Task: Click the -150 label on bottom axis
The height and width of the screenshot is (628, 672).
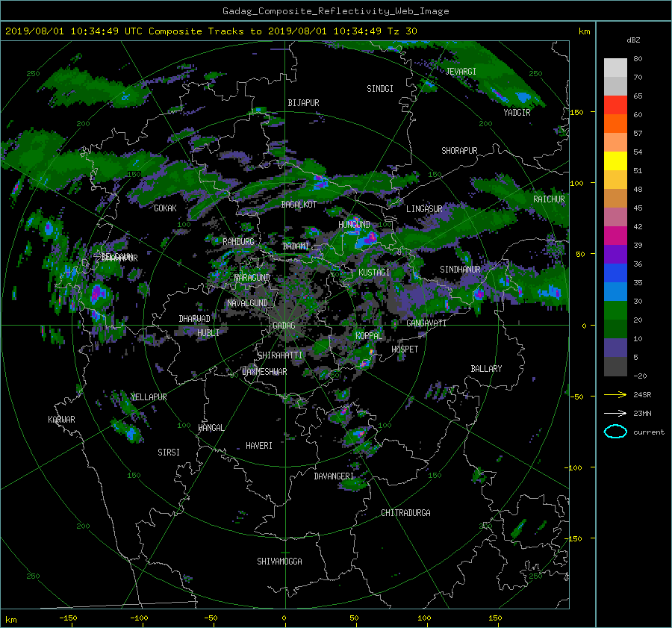Action: click(x=68, y=618)
